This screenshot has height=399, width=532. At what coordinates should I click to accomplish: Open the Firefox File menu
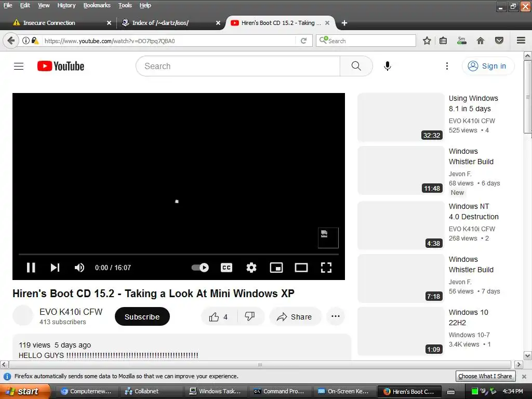click(x=8, y=5)
